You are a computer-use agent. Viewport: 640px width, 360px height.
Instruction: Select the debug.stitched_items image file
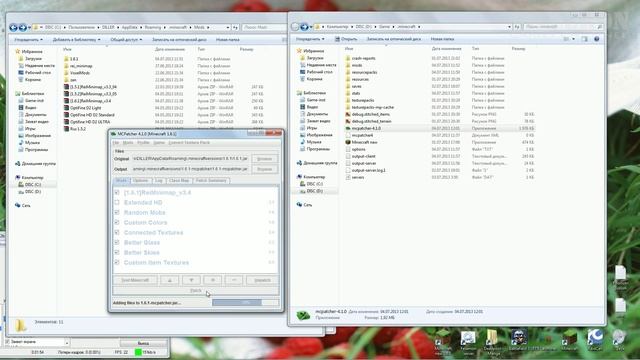coord(370,114)
